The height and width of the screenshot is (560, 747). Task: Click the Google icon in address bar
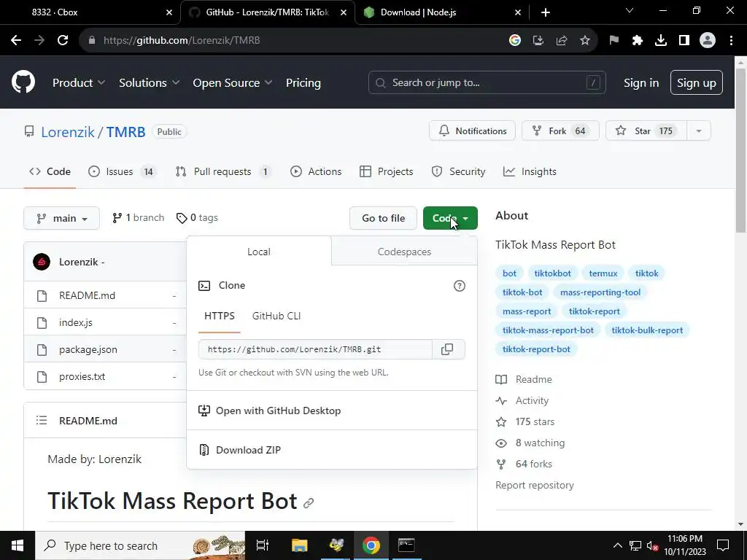[514, 41]
